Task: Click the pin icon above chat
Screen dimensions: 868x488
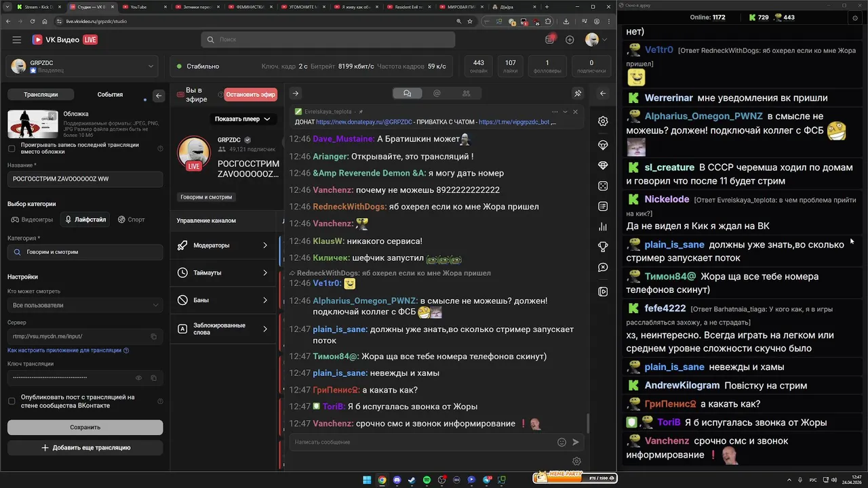Action: [x=578, y=94]
